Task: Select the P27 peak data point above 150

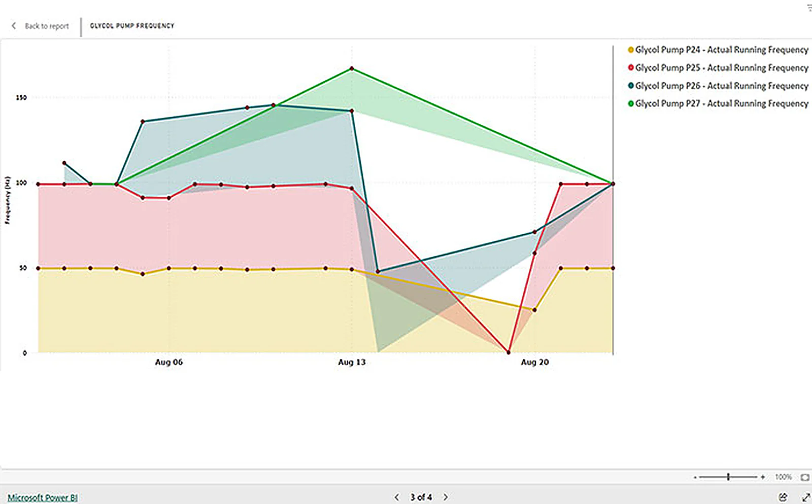Action: 352,68
